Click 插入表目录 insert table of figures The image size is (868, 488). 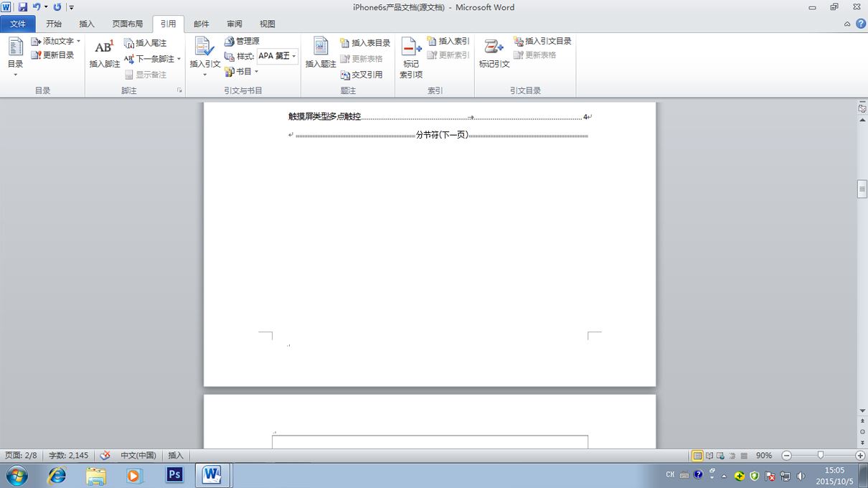[365, 43]
